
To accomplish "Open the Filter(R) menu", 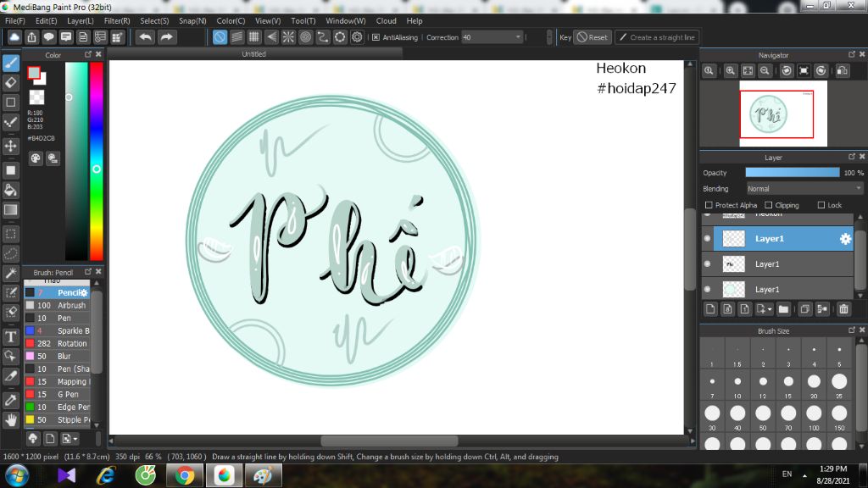I will coord(117,21).
